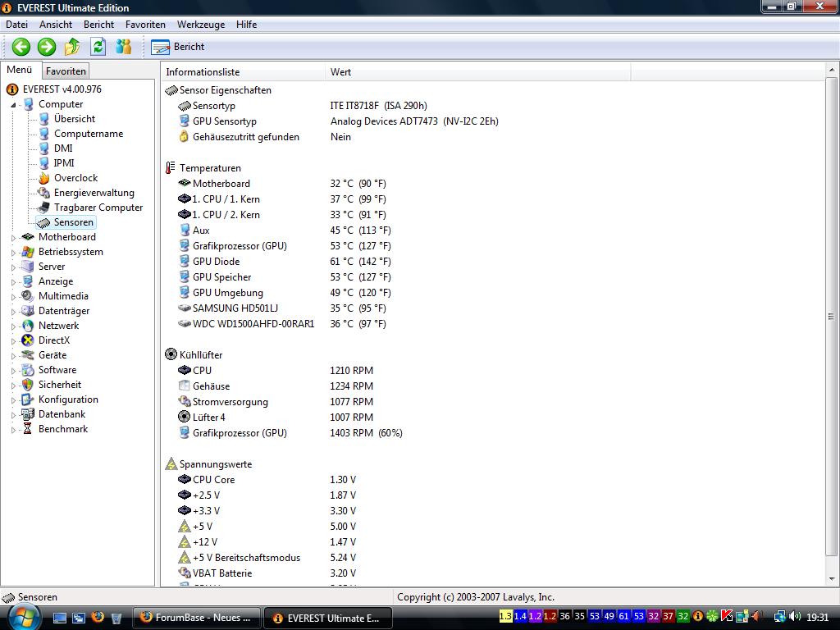Click the Geräte icon in tree
This screenshot has height=630, width=840.
tap(27, 355)
